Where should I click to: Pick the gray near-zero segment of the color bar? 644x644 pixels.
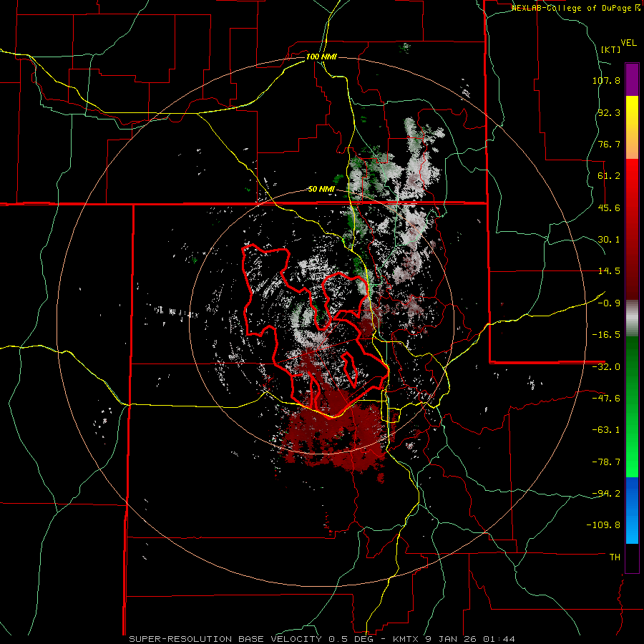coord(632,318)
